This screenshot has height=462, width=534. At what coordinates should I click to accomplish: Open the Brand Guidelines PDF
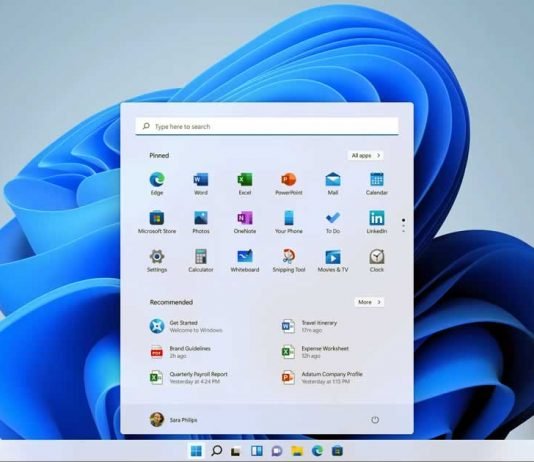pyautogui.click(x=180, y=352)
